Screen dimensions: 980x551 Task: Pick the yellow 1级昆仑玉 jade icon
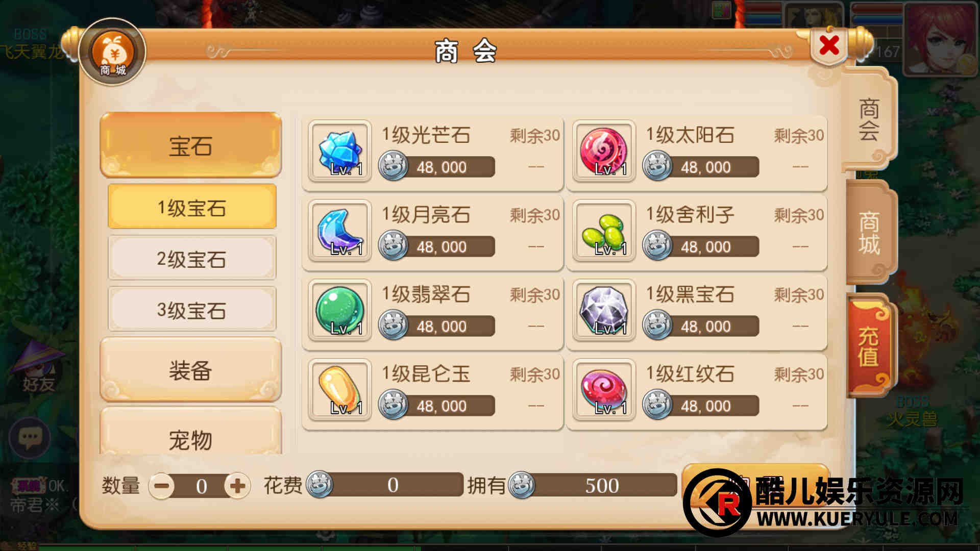click(x=339, y=390)
